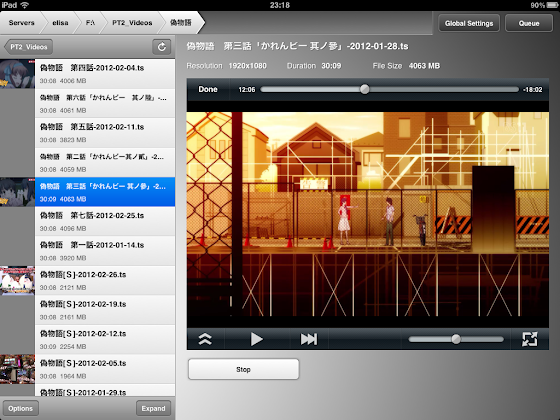The width and height of the screenshot is (560, 420).
Task: Click the elapsed time 12:06 label
Action: (247, 90)
